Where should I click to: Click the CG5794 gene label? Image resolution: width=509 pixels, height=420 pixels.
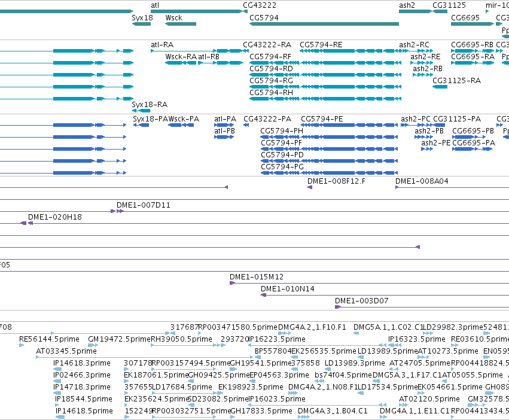(x=264, y=17)
